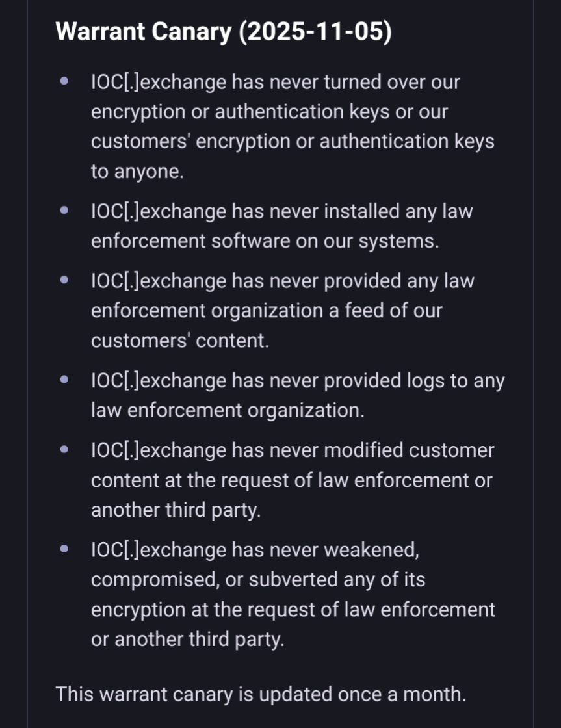Click the text "compromised, or subverted any of its"
Image resolution: width=561 pixels, height=728 pixels.
click(258, 580)
